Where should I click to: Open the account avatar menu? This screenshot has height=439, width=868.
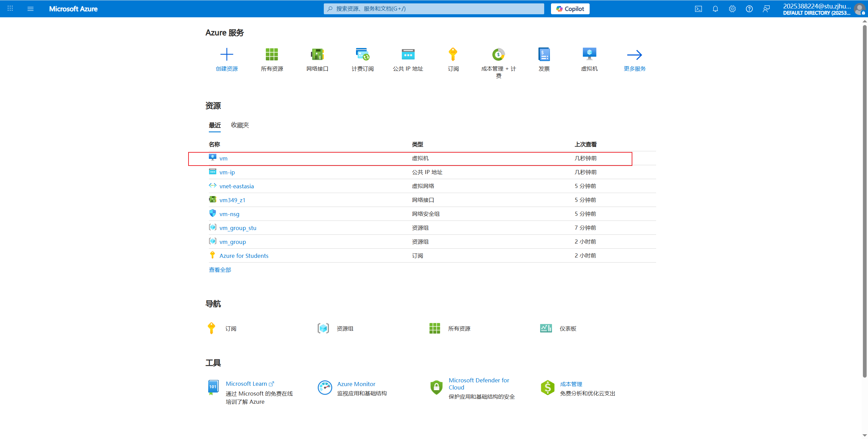click(x=860, y=9)
